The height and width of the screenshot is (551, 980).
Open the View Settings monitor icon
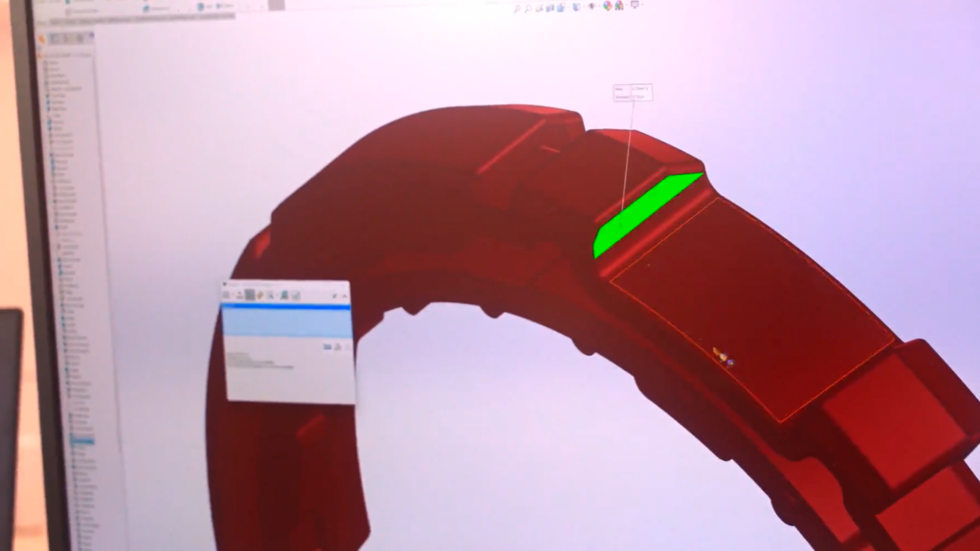pyautogui.click(x=635, y=5)
